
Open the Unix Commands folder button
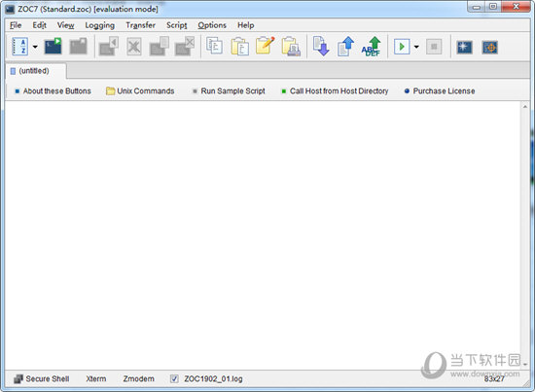[140, 91]
